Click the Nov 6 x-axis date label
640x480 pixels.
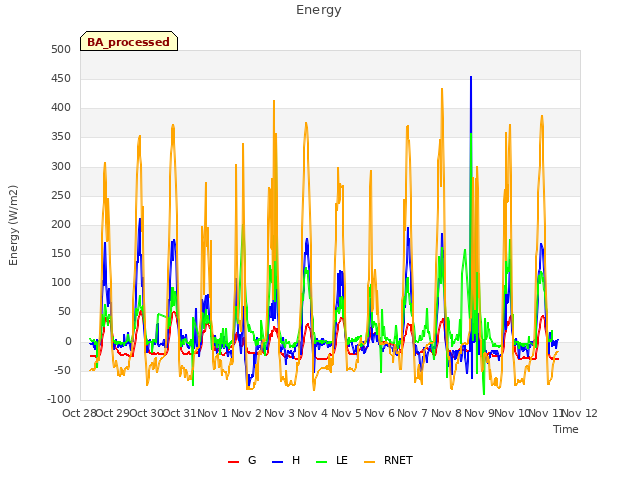click(379, 413)
